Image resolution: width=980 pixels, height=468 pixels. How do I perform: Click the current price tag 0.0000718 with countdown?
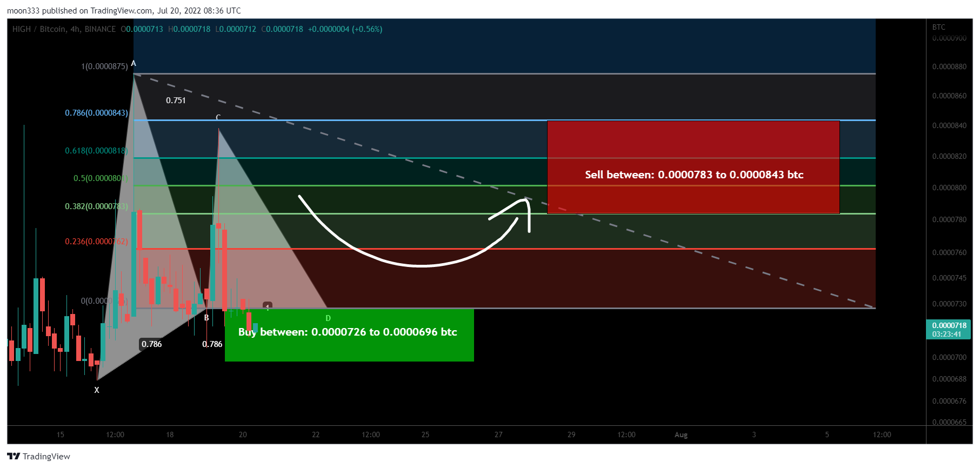click(x=949, y=330)
